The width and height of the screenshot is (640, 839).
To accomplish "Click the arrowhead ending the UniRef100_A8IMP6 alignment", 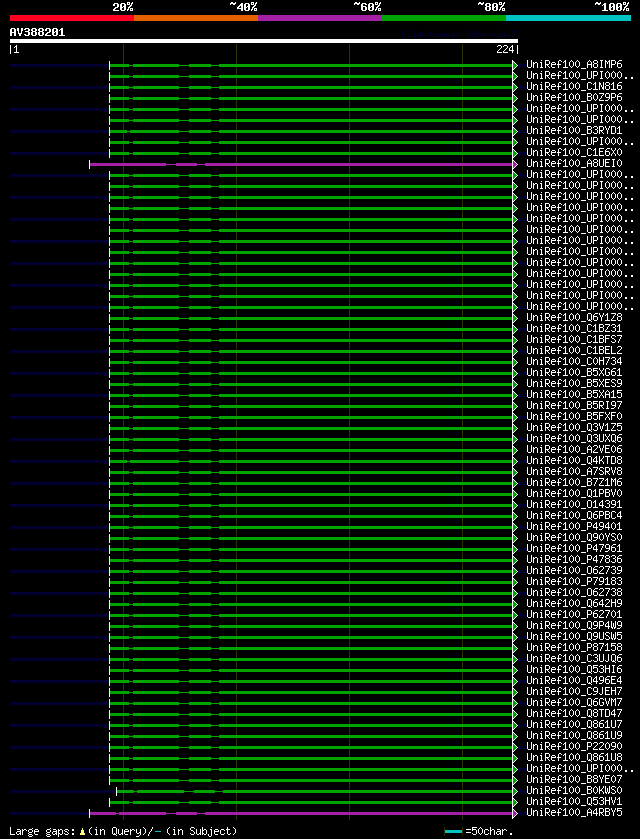I will click(515, 65).
